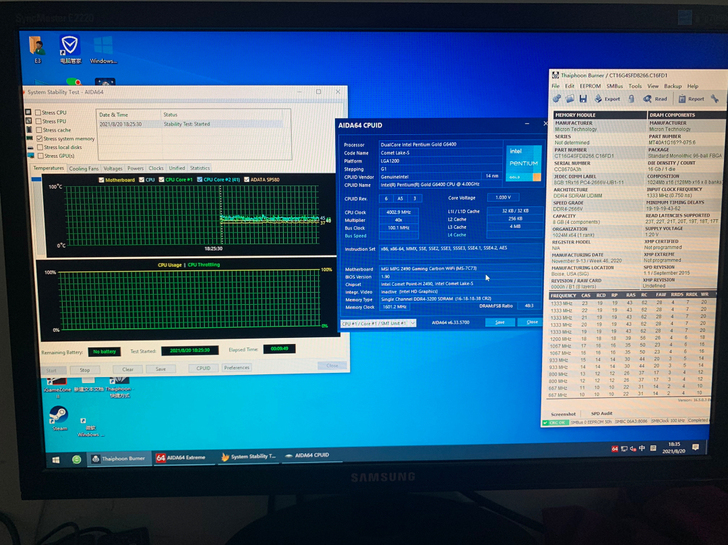Image resolution: width=728 pixels, height=545 pixels.
Task: Switch to System Stability Test taskbar item
Action: [x=249, y=457]
